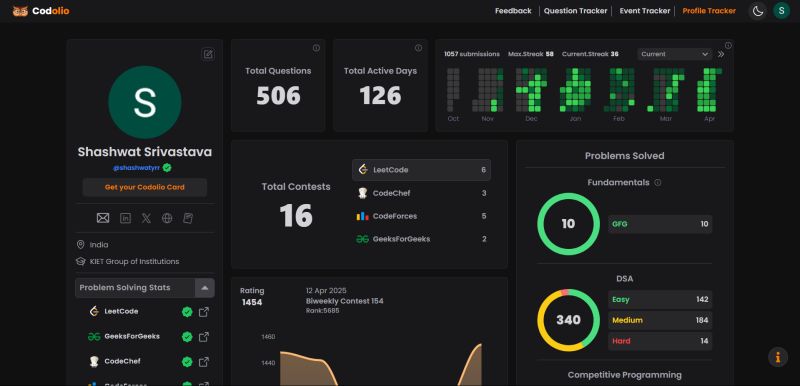Click Total Questions info icon

(x=316, y=48)
